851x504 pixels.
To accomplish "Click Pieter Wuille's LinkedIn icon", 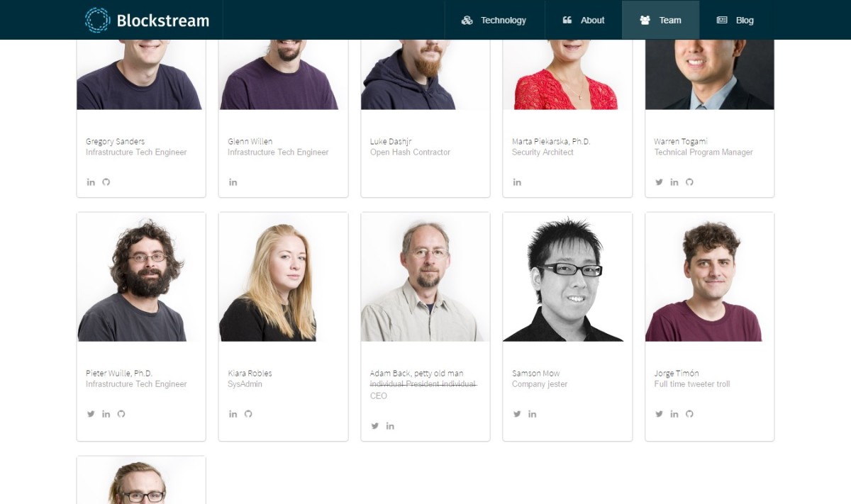I will (106, 414).
